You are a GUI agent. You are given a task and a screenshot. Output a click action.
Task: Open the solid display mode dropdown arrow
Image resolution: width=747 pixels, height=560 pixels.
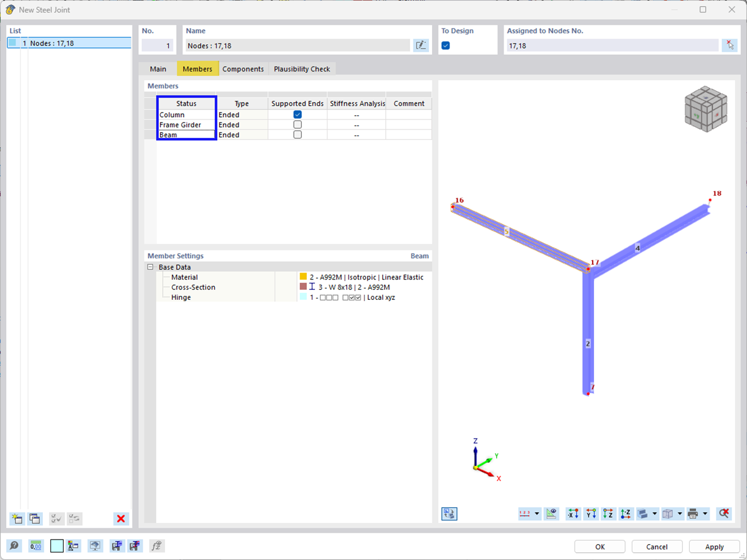[655, 514]
